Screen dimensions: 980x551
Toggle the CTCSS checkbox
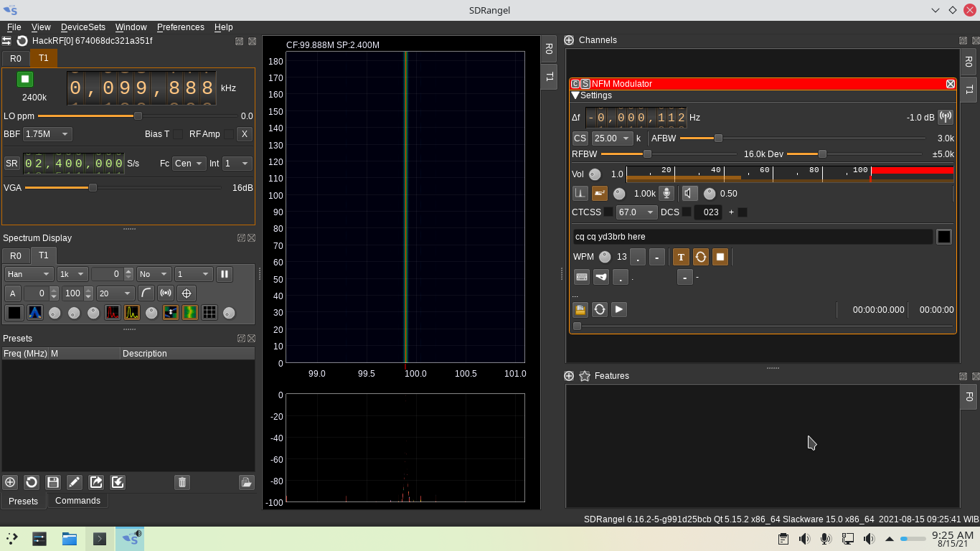[608, 212]
